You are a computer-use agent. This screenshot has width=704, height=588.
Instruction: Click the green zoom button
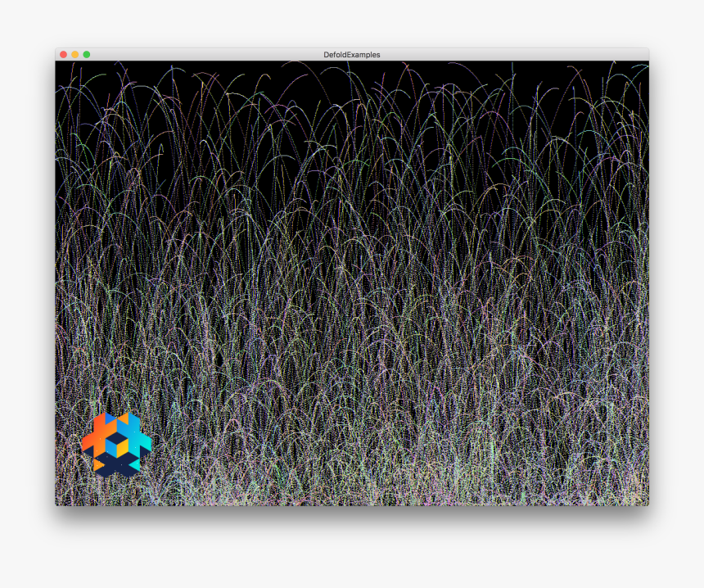point(87,54)
